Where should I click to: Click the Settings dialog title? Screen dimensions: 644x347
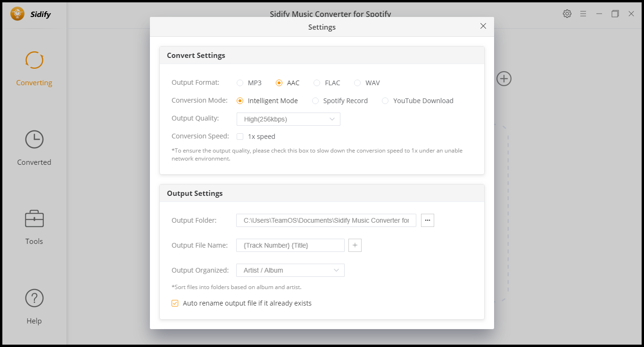coord(322,27)
